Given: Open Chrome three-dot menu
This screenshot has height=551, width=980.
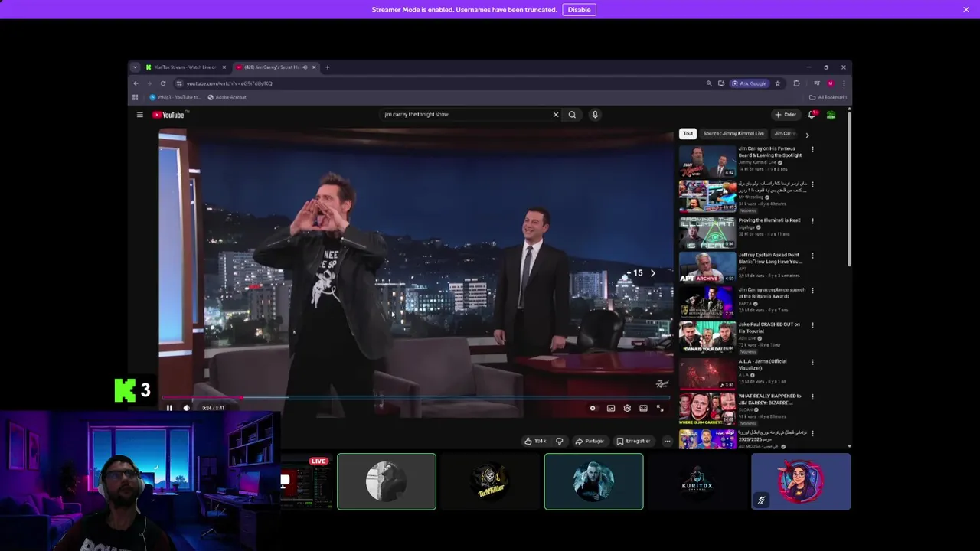Looking at the screenshot, I should [844, 83].
